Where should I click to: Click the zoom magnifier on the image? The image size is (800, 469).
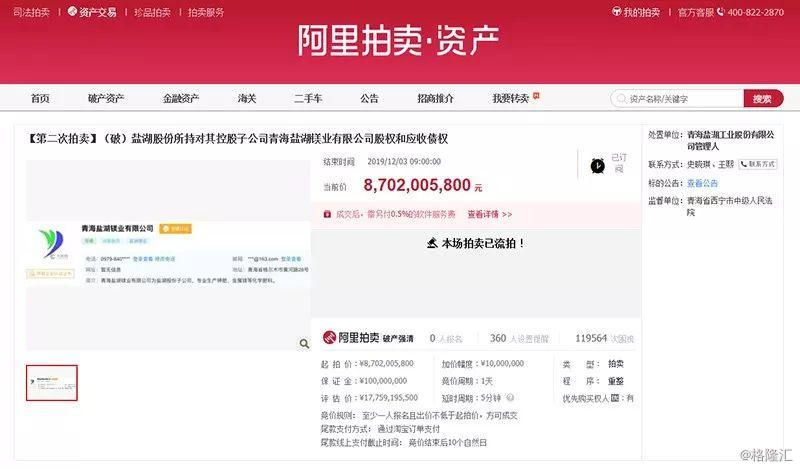tap(304, 344)
